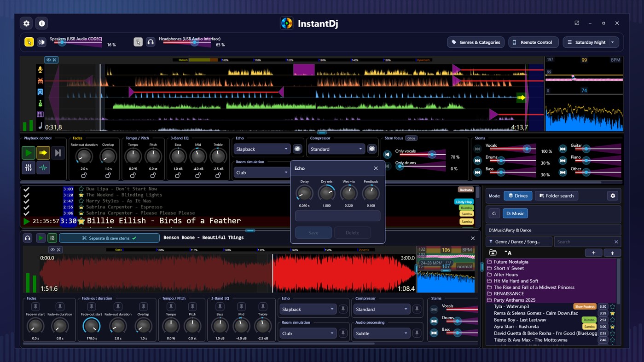The image size is (644, 362).
Task: Toggle the lock under Fade-out duration knob
Action: coord(84,175)
